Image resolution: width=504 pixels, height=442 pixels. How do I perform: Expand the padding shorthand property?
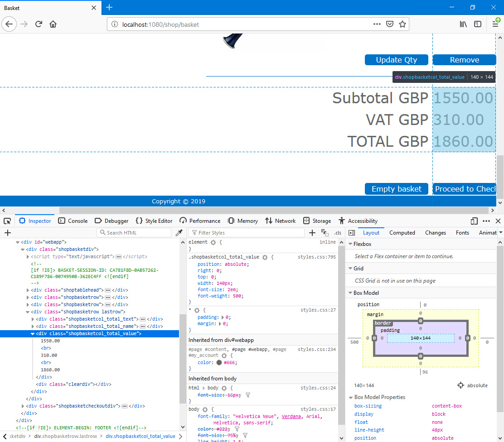tap(223, 317)
